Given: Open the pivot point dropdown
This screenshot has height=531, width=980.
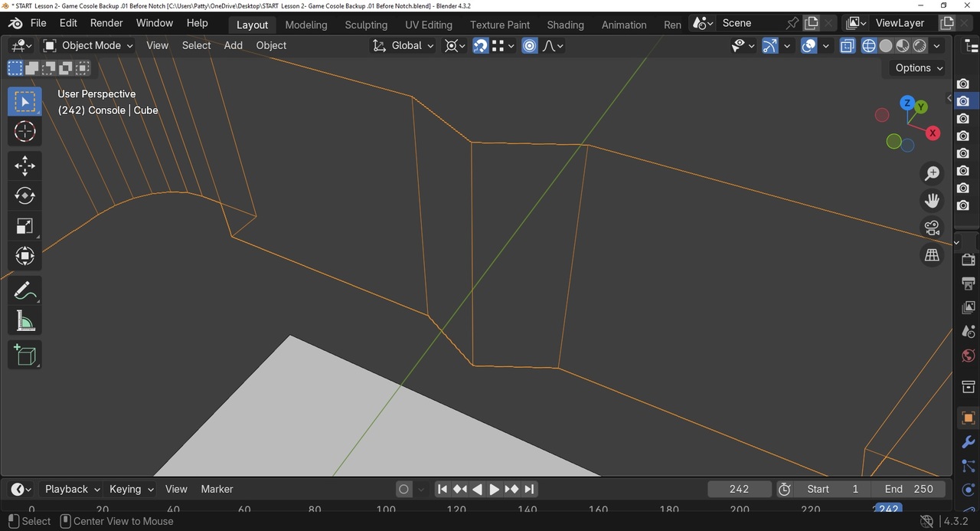Looking at the screenshot, I should click(x=455, y=45).
